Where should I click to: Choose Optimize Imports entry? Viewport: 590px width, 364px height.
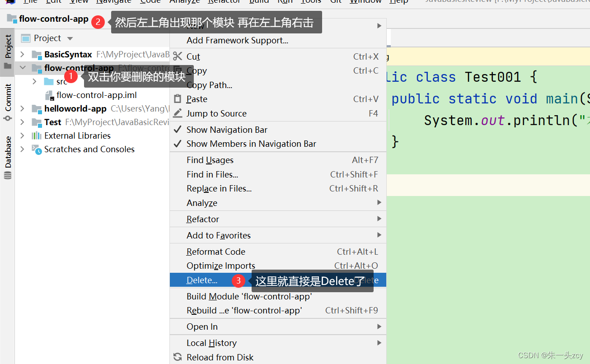pyautogui.click(x=278, y=266)
